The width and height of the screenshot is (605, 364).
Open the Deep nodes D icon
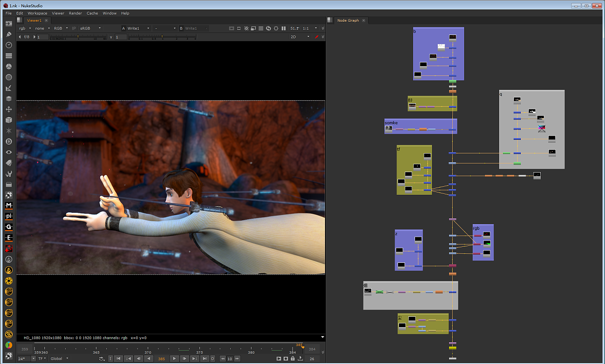pos(9,141)
